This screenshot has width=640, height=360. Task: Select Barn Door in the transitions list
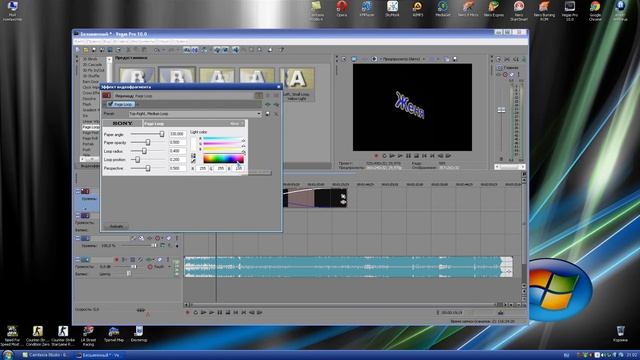tap(91, 82)
